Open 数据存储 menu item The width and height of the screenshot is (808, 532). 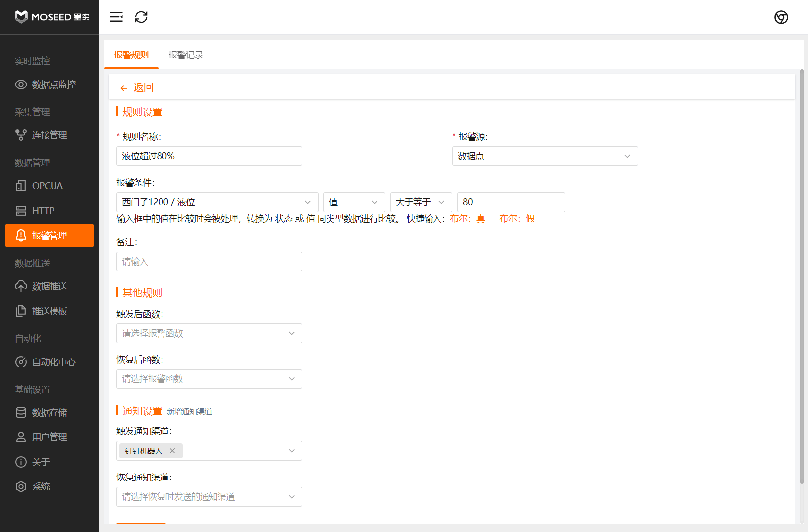(50, 413)
